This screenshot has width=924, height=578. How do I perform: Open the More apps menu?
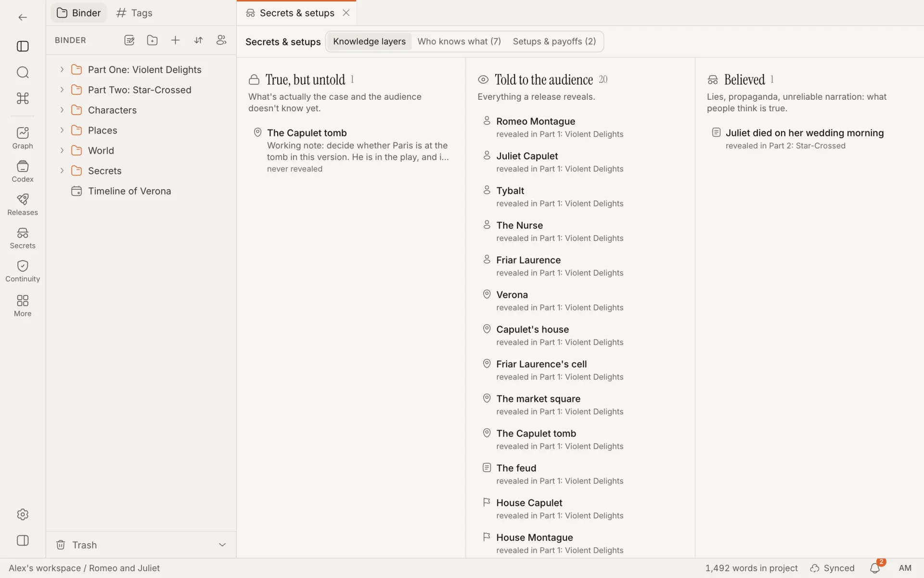tap(23, 306)
